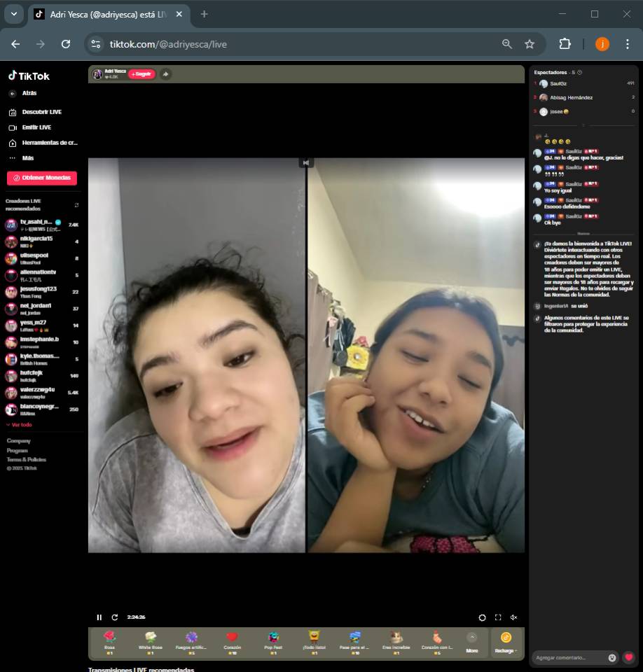
Task: Click the Obtener Monedas button
Action: pyautogui.click(x=42, y=178)
